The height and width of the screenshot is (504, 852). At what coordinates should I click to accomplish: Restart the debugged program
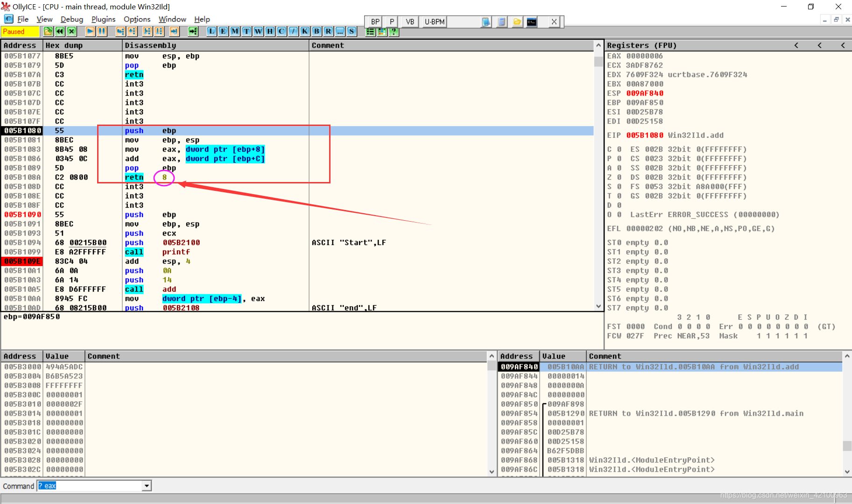click(x=60, y=31)
